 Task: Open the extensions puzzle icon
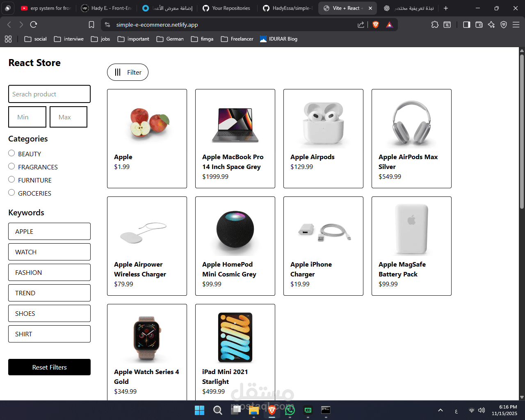coord(435,25)
